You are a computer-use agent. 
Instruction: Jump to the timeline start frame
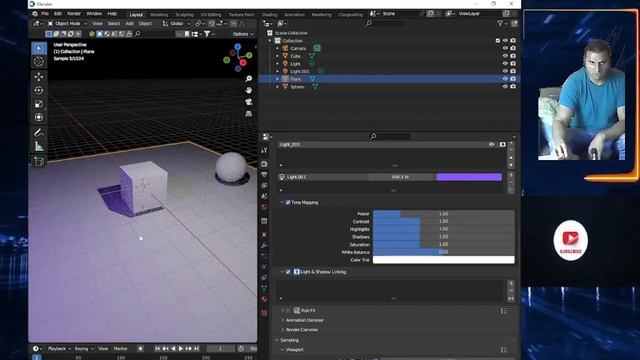tap(158, 349)
